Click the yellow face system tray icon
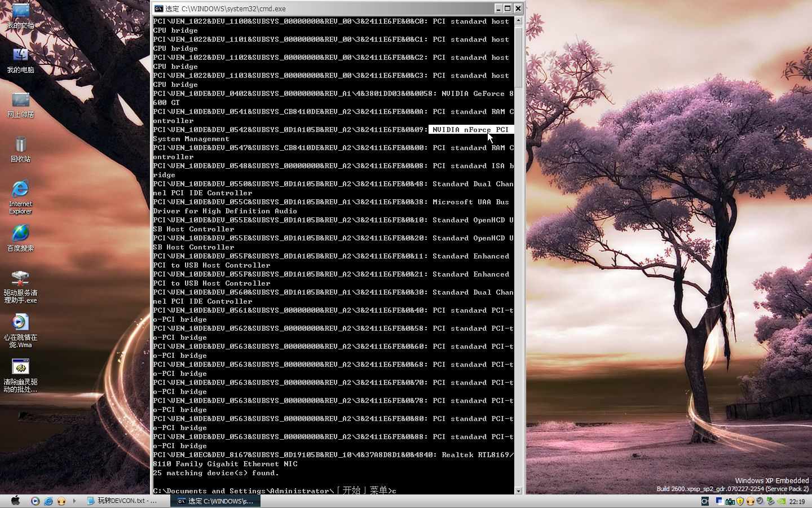Screen dimensions: 812x508 point(750,501)
